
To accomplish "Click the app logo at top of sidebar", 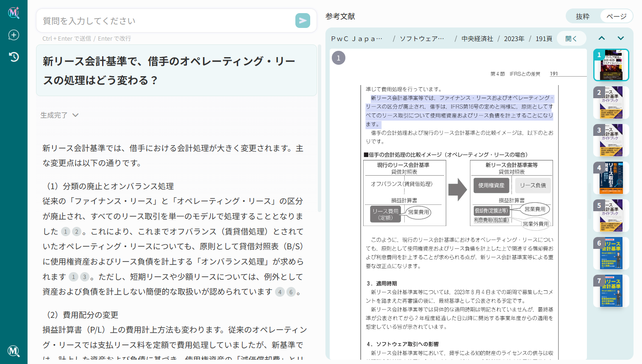I will click(14, 13).
